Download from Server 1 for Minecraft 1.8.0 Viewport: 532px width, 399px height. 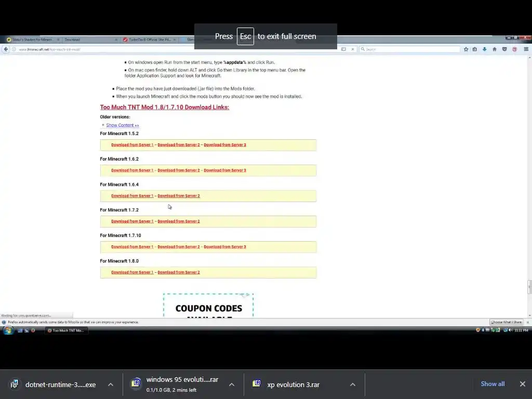pyautogui.click(x=132, y=272)
